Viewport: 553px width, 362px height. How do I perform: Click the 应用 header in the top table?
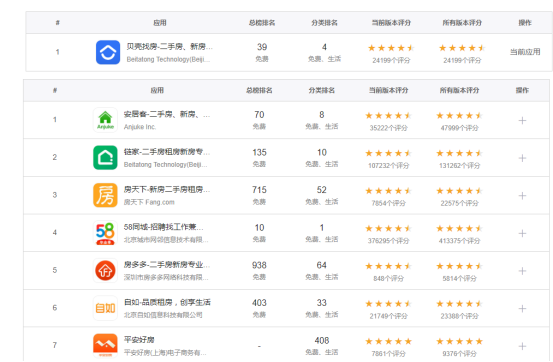[x=160, y=23]
